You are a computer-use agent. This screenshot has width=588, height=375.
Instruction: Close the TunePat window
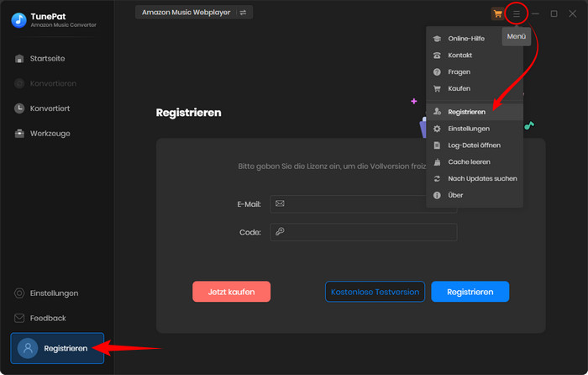click(573, 14)
